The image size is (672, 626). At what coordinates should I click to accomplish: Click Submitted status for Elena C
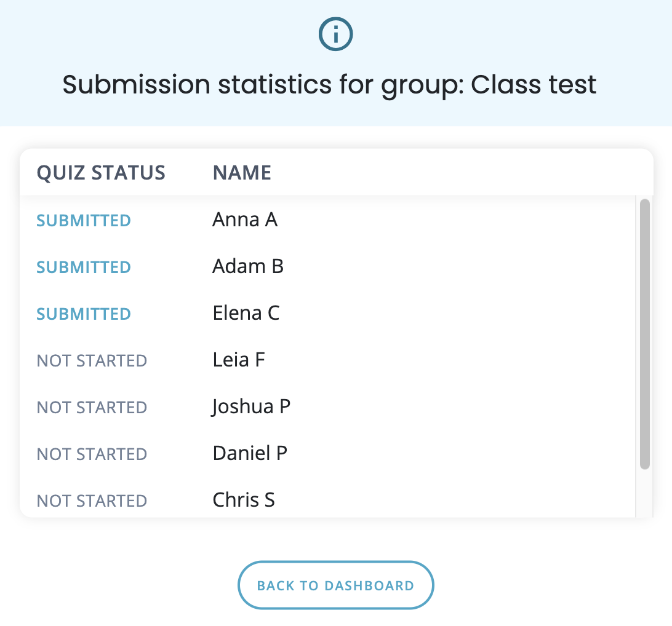click(x=84, y=314)
